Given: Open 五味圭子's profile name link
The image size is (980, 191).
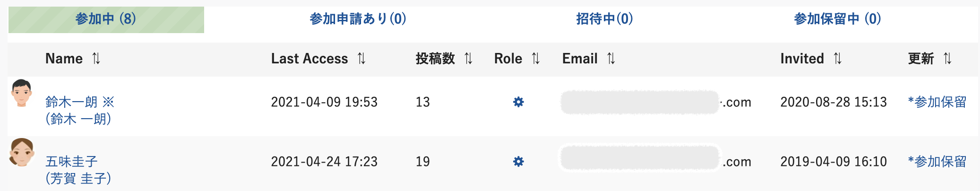Looking at the screenshot, I should point(72,162).
